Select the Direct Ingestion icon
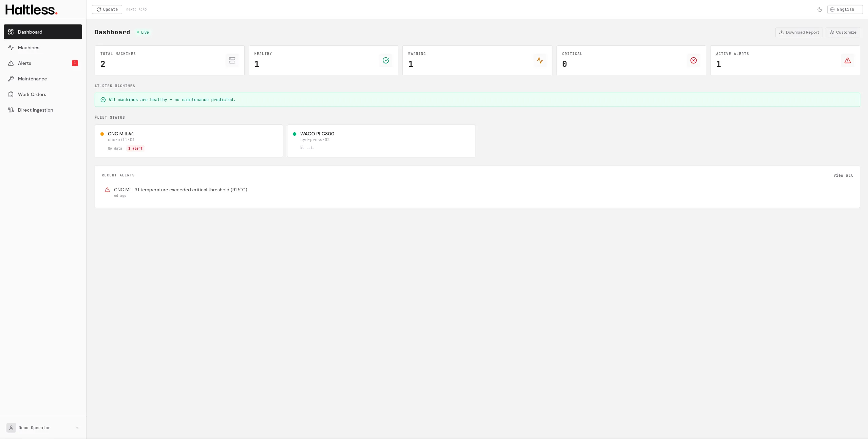868x439 pixels. pos(11,110)
